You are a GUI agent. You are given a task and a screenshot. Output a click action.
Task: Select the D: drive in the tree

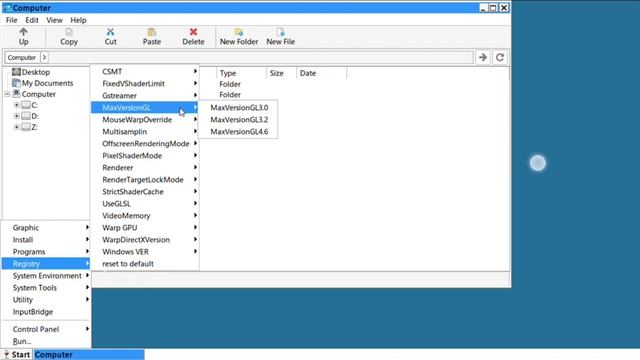tap(35, 116)
